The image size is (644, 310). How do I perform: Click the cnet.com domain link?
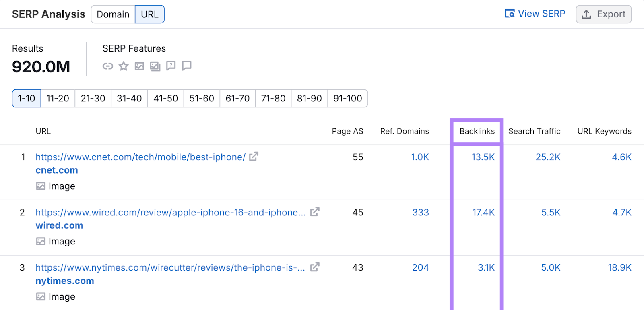point(57,170)
